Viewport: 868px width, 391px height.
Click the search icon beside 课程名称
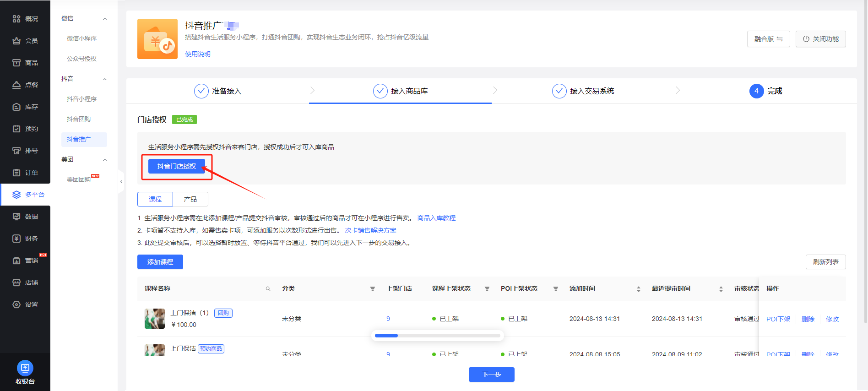coord(268,289)
